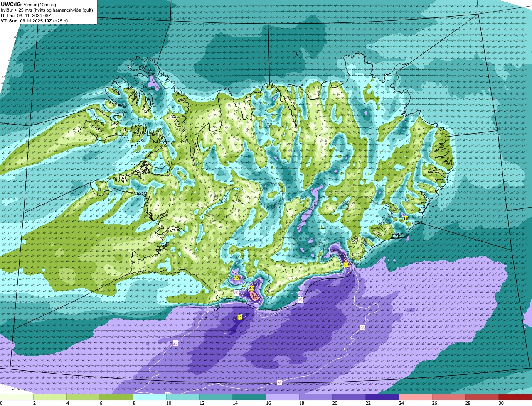Screen dimensions: 532x406
Task: Select the 14–16 m/s dark teal swatch
Action: (249, 397)
